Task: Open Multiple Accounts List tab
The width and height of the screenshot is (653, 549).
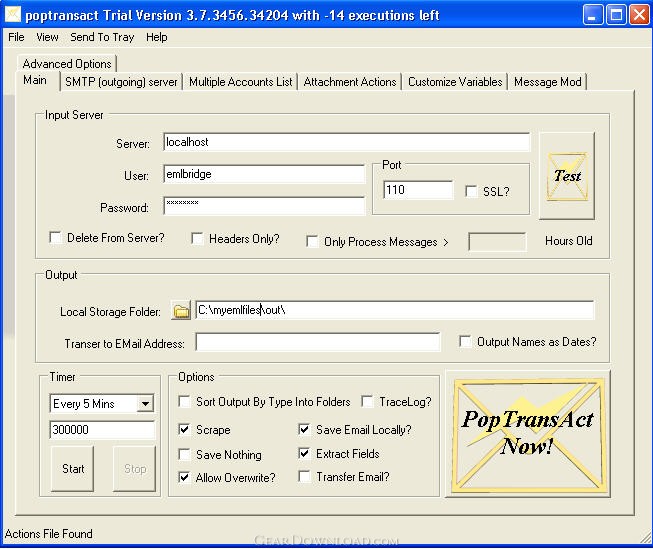Action: coord(241,82)
